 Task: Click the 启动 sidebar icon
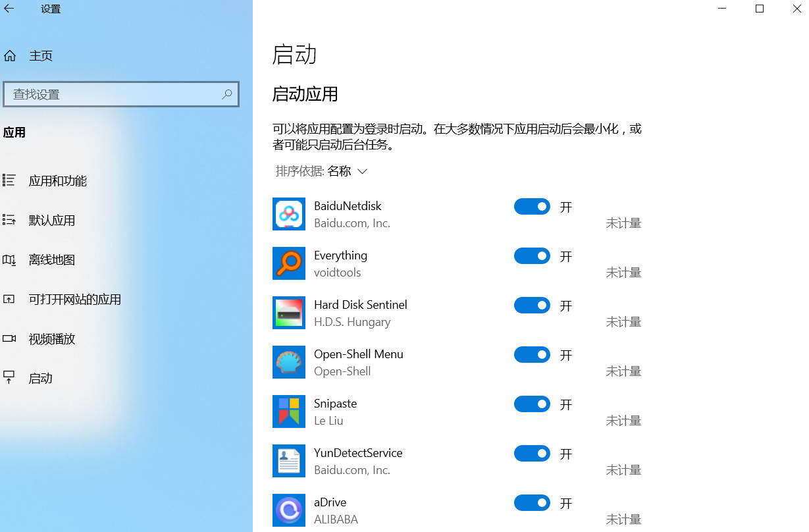[x=9, y=378]
